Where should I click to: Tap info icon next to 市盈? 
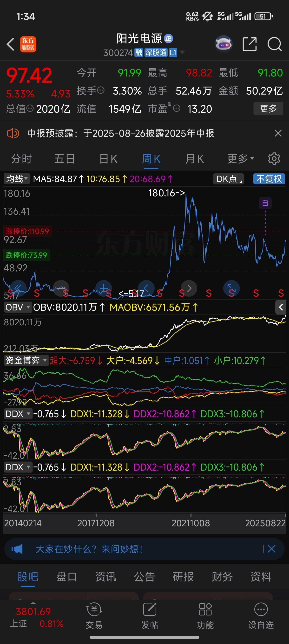(177, 109)
